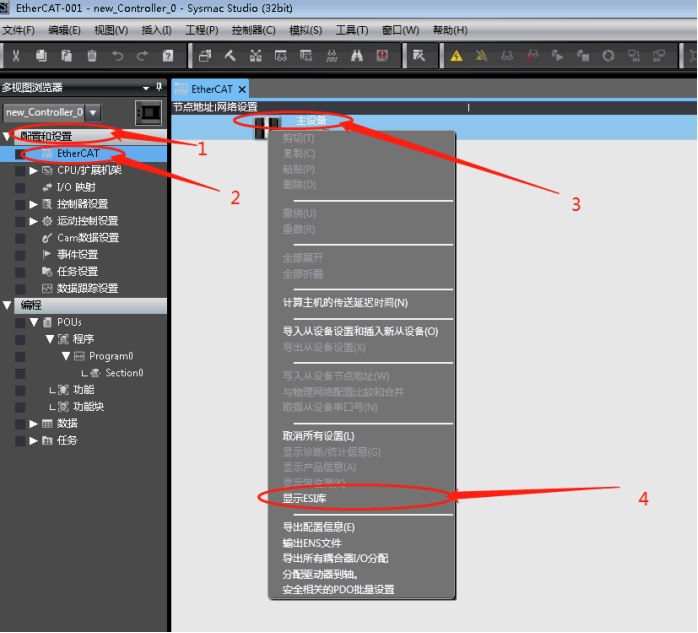The height and width of the screenshot is (633, 698).
Task: Click the binoculars Find icon
Action: [357, 56]
